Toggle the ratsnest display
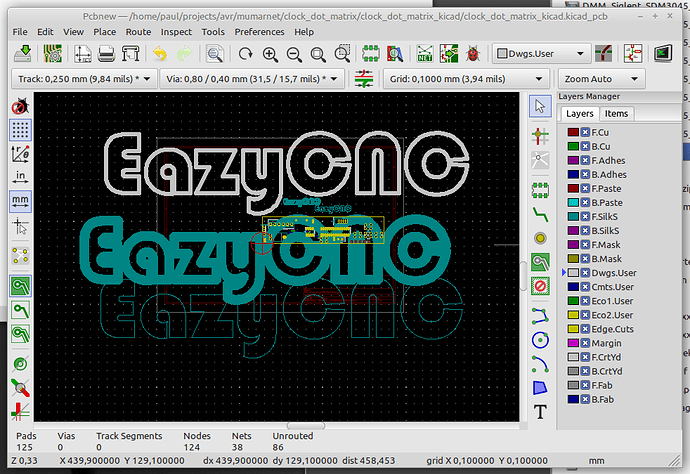The image size is (690, 474). click(20, 256)
